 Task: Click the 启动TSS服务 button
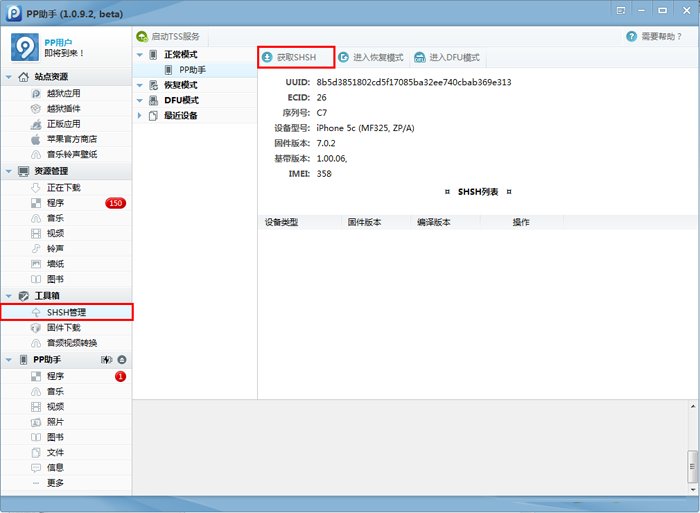(x=169, y=37)
